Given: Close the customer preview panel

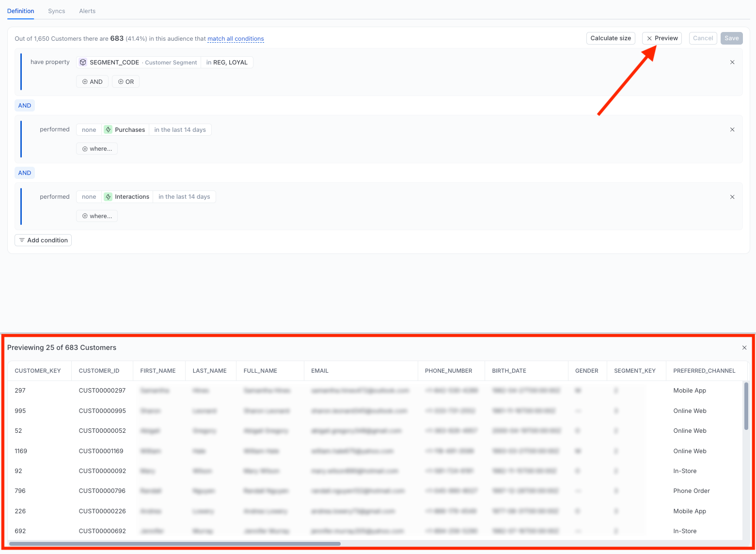Looking at the screenshot, I should (x=744, y=348).
